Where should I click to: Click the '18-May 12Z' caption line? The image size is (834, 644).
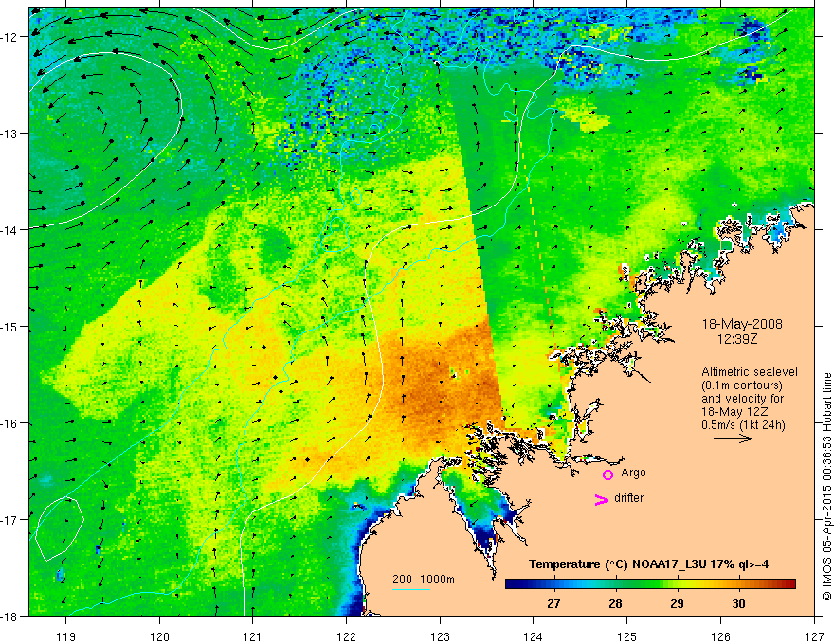coord(734,411)
